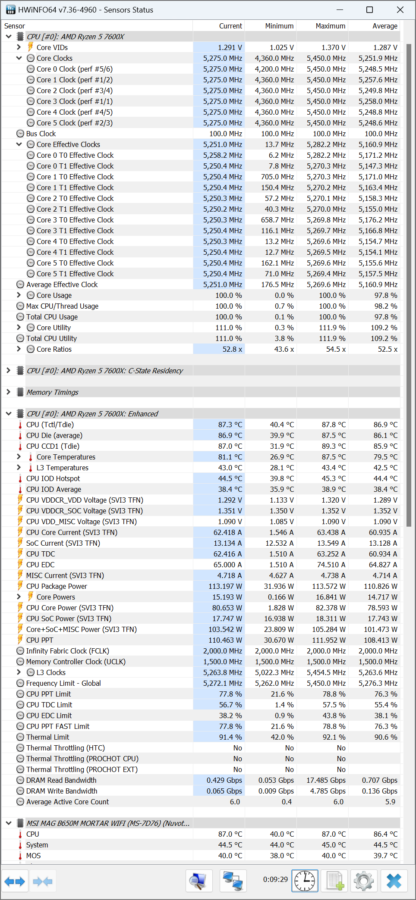Expand the Memory Timings section
Viewport: 416px width, 900px height.
click(8, 392)
